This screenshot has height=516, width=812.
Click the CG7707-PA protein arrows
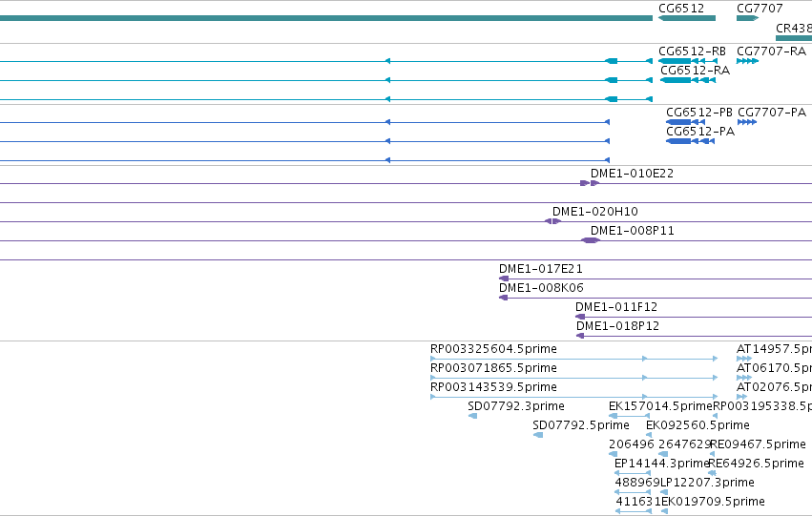point(747,122)
